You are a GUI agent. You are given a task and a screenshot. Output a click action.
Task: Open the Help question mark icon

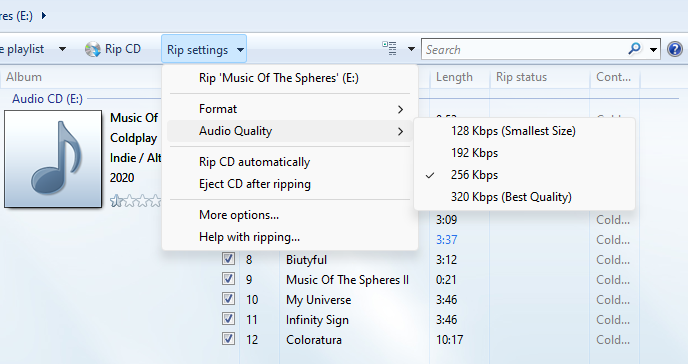[674, 49]
